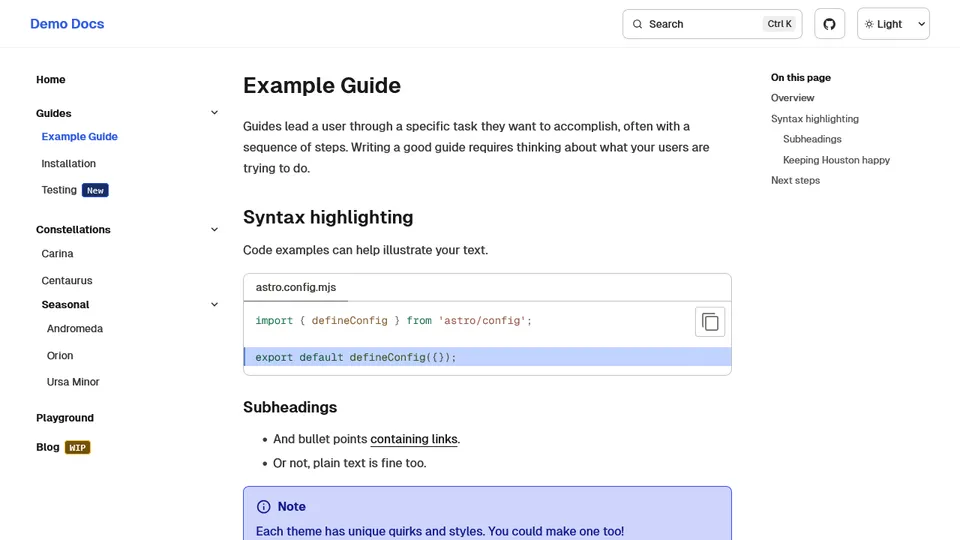The width and height of the screenshot is (960, 540).
Task: Select the astro.config.mjs code tab
Action: [295, 287]
